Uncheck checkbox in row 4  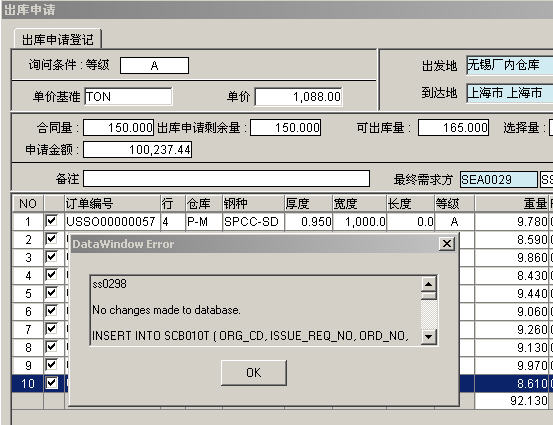pyautogui.click(x=51, y=275)
